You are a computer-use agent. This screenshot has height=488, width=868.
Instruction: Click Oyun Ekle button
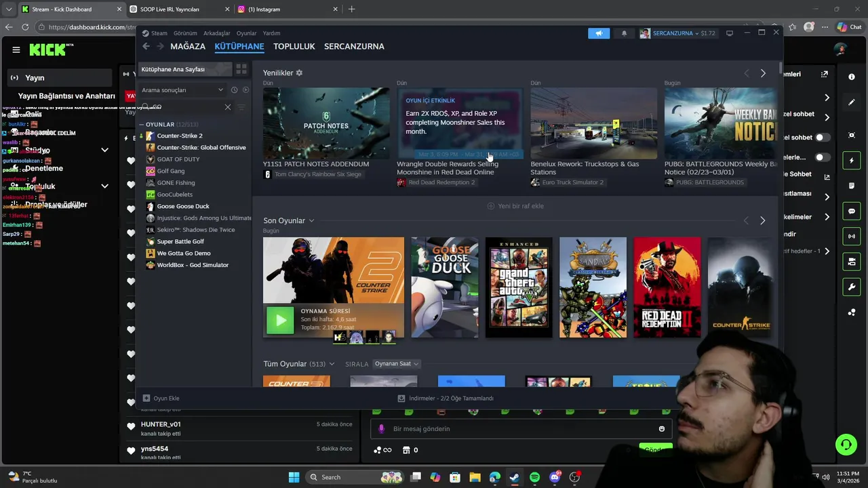tap(161, 399)
